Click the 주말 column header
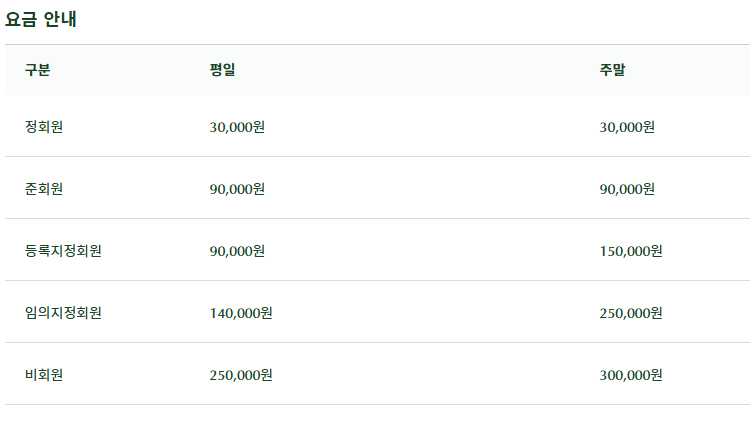 pyautogui.click(x=613, y=70)
